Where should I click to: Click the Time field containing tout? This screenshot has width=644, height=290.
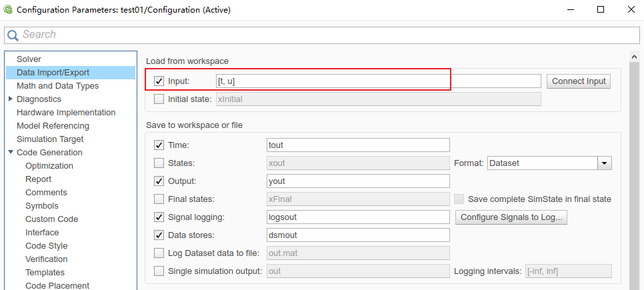(358, 145)
